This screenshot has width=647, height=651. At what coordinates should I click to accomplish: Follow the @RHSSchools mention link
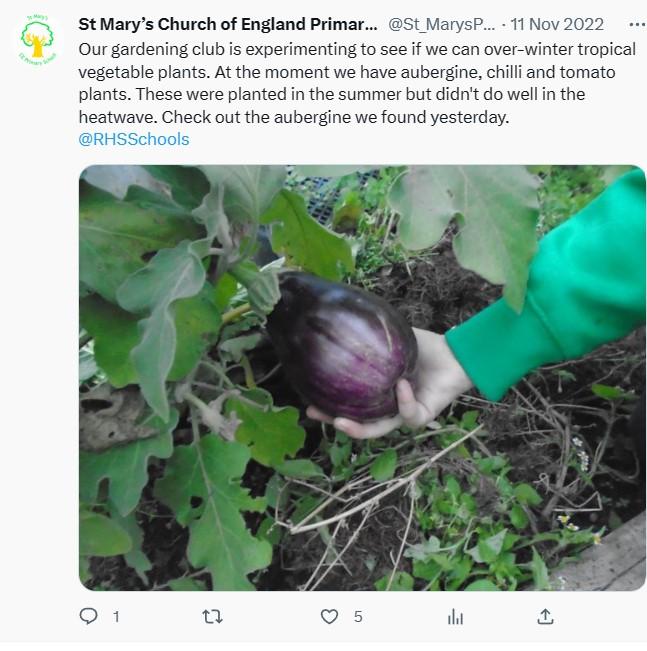pyautogui.click(x=133, y=139)
